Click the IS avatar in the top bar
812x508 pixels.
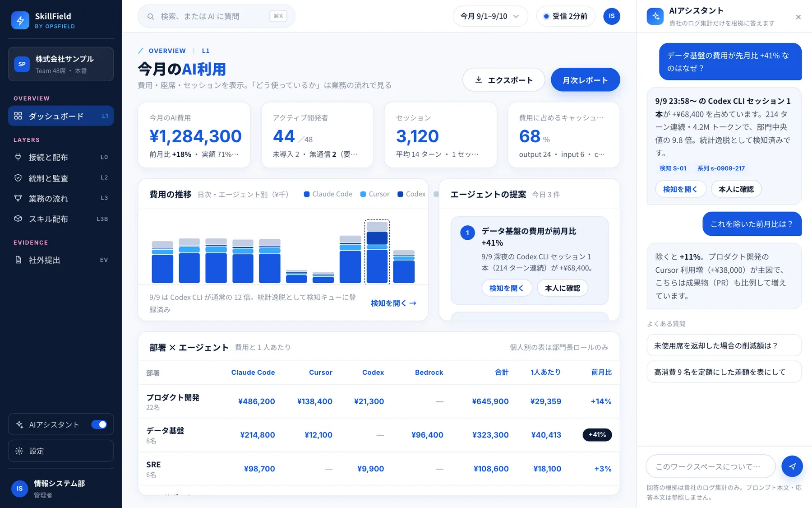coord(611,16)
